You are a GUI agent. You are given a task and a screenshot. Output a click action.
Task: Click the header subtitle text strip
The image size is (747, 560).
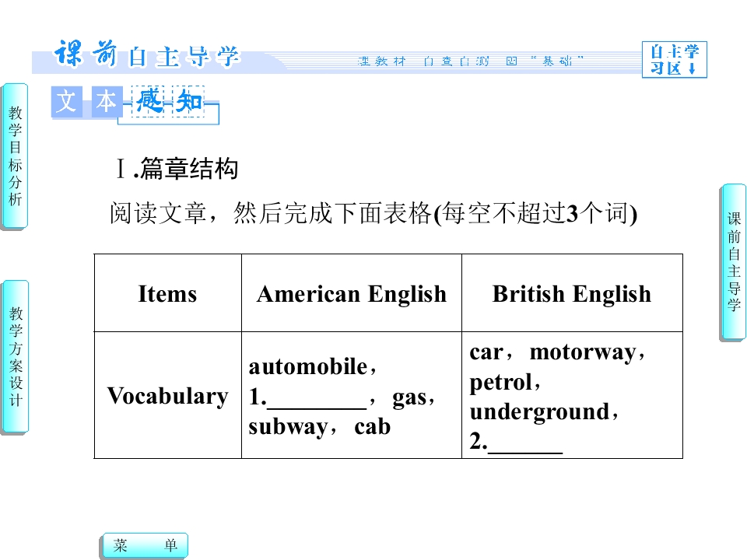point(471,61)
